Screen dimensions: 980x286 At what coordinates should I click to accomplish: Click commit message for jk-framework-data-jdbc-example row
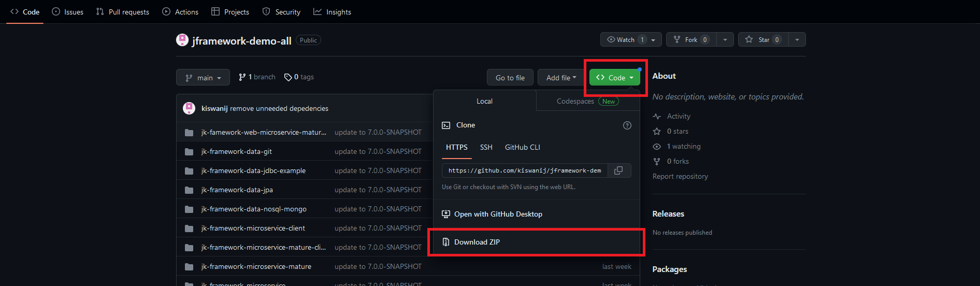(378, 170)
